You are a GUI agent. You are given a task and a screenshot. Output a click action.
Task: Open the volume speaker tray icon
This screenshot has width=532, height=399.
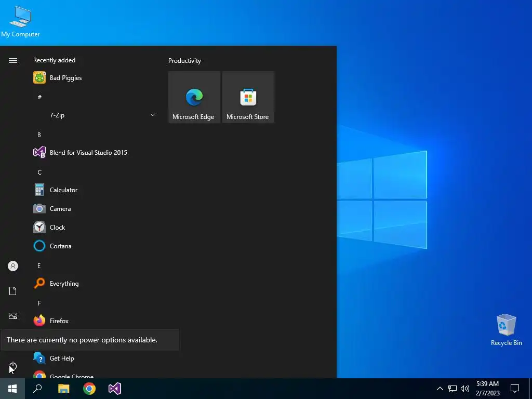[465, 389]
